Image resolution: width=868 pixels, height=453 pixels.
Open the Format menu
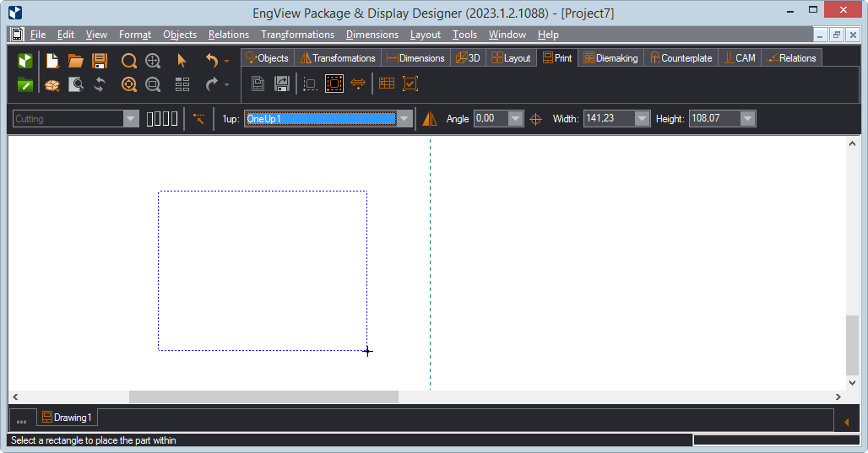134,35
